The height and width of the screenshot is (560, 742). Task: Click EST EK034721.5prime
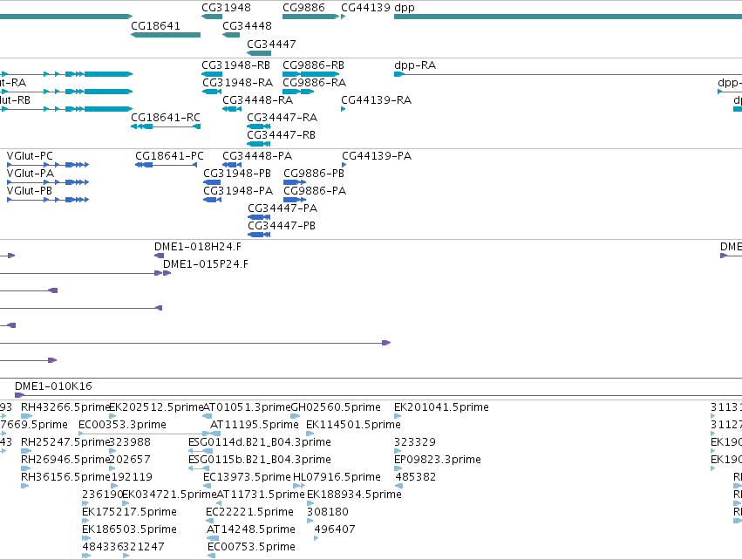click(x=169, y=495)
